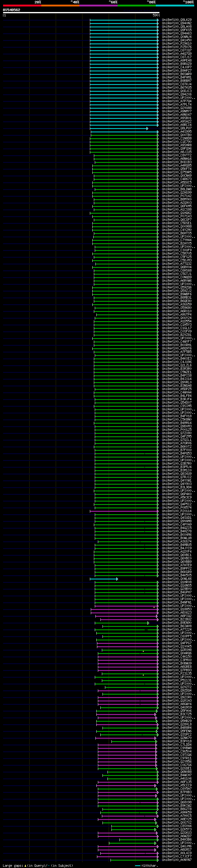Click label UniRef100_B6SWR9
197x868 pixels.
point(177,74)
